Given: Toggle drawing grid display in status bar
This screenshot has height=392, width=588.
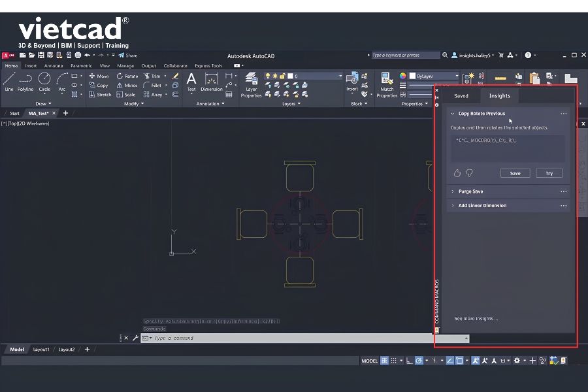Looking at the screenshot, I should tap(384, 361).
